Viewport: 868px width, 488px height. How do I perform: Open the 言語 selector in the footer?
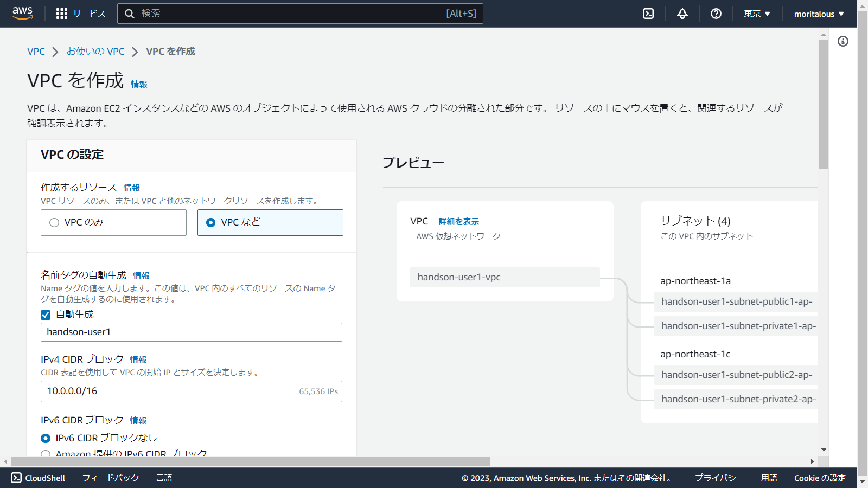pyautogui.click(x=164, y=478)
